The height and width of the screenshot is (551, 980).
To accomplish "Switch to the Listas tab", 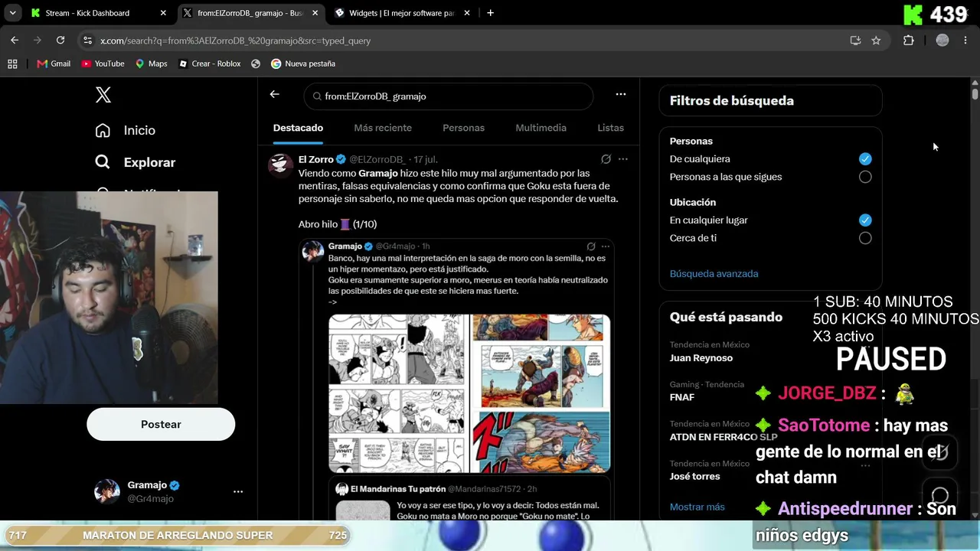I will tap(610, 128).
